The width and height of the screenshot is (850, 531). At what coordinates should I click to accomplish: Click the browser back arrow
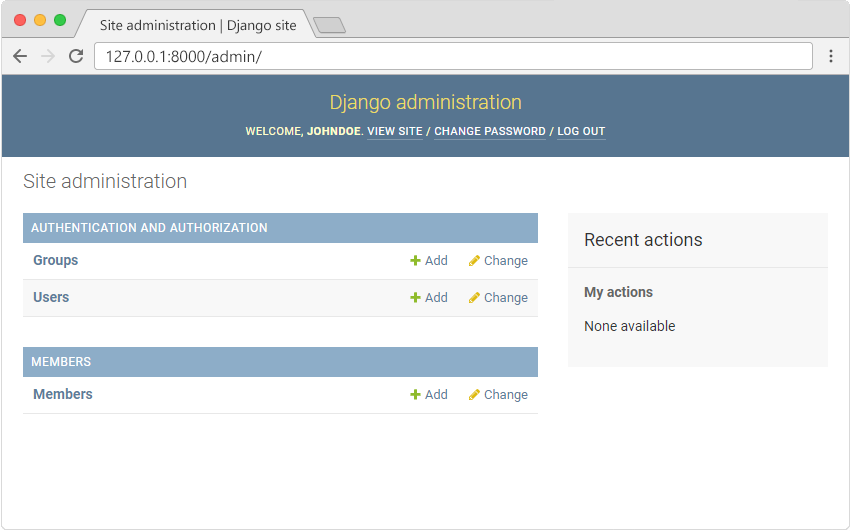[20, 56]
